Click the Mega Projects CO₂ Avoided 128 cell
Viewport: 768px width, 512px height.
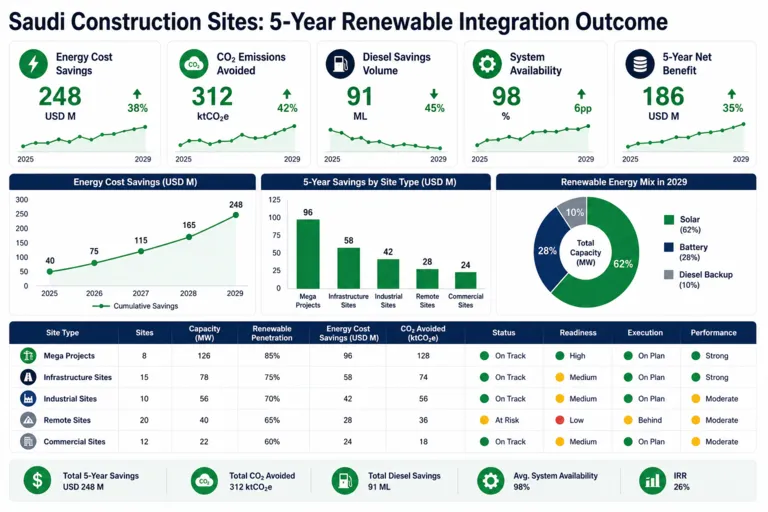click(423, 356)
